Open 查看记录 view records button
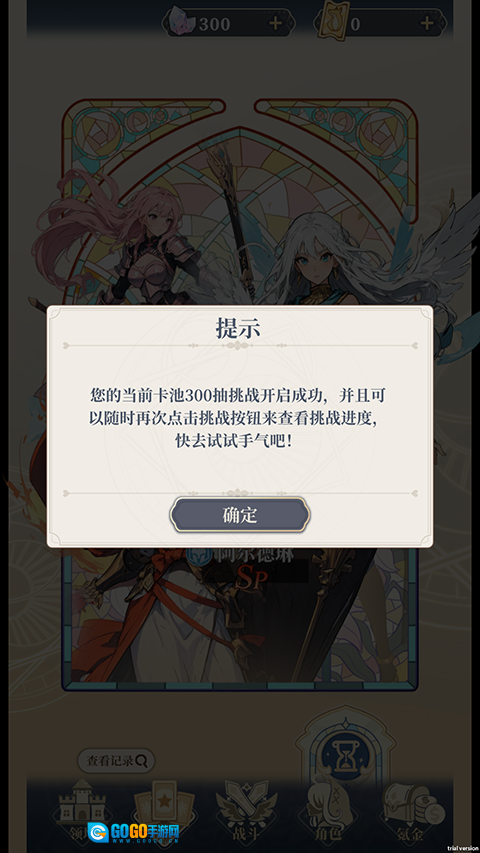The image size is (480, 853). click(116, 761)
